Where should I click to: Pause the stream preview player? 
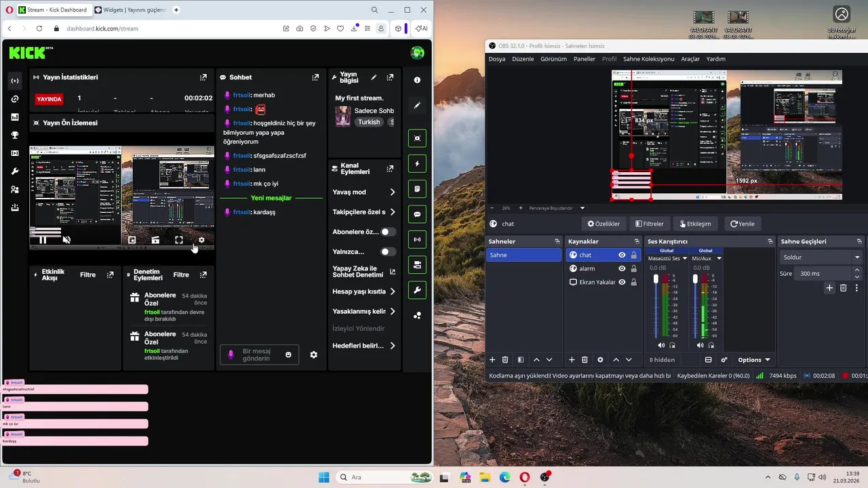click(x=43, y=240)
